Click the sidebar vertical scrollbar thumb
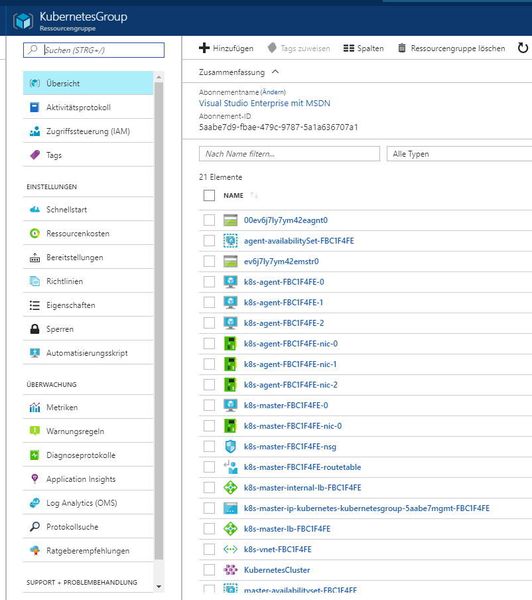The height and width of the screenshot is (600, 532). pyautogui.click(x=159, y=321)
